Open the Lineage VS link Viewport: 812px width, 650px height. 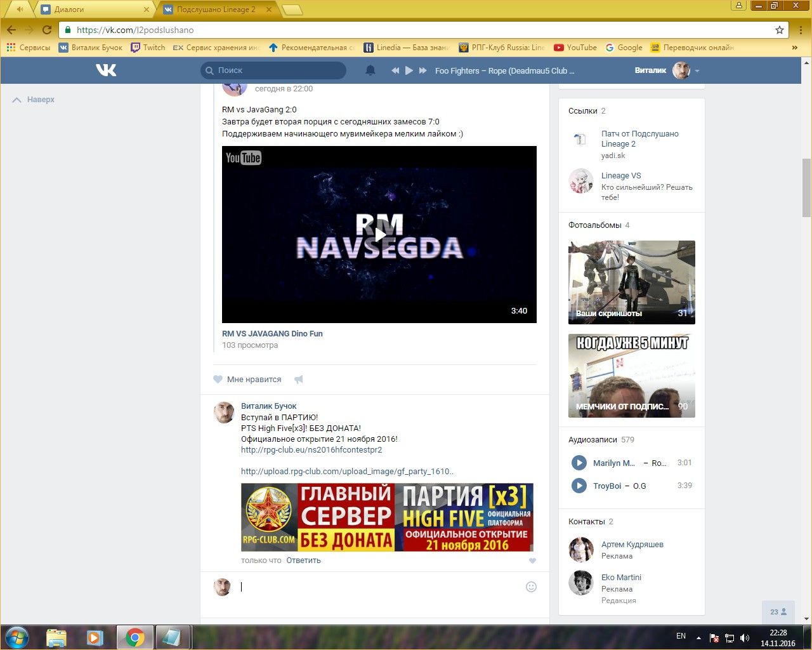point(621,176)
